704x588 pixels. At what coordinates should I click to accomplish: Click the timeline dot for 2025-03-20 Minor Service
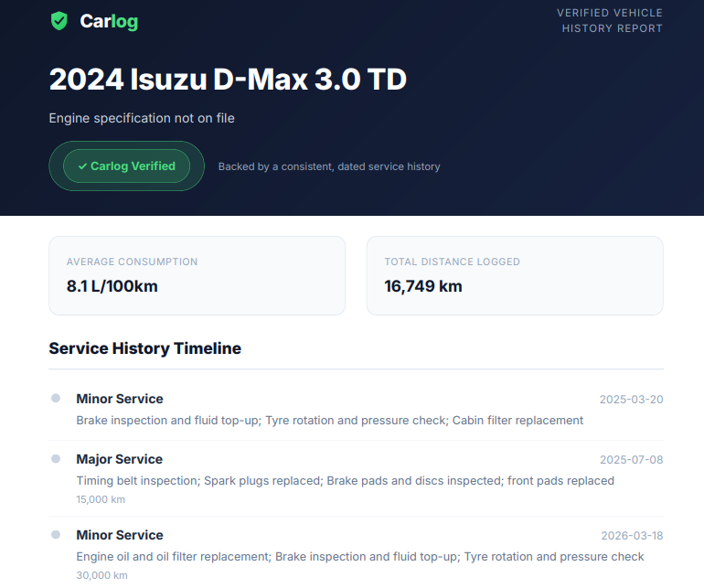(x=56, y=398)
